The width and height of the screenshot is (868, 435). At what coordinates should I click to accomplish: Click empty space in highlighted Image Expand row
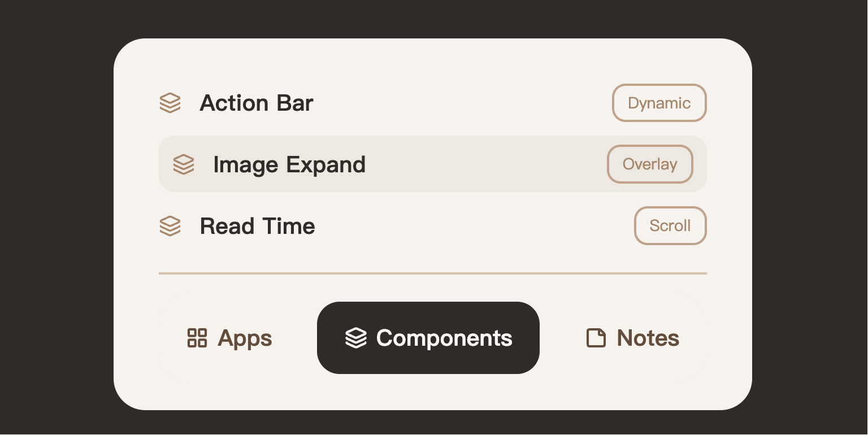point(486,164)
